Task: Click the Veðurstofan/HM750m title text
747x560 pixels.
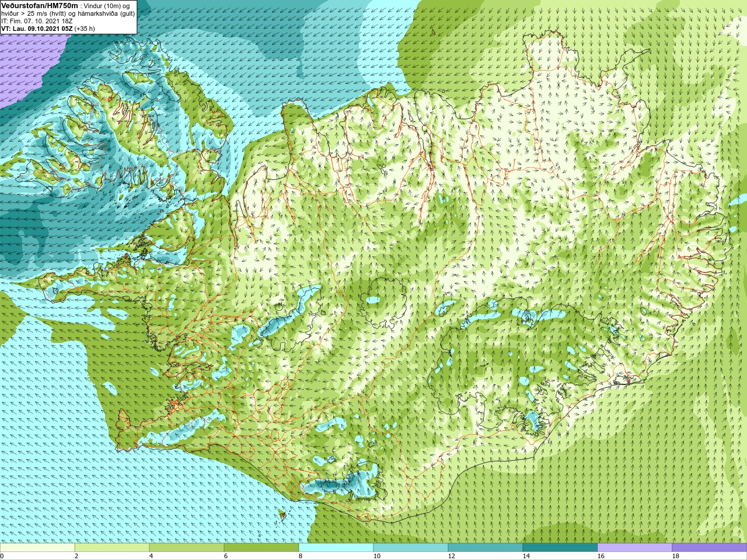Action: tap(39, 5)
